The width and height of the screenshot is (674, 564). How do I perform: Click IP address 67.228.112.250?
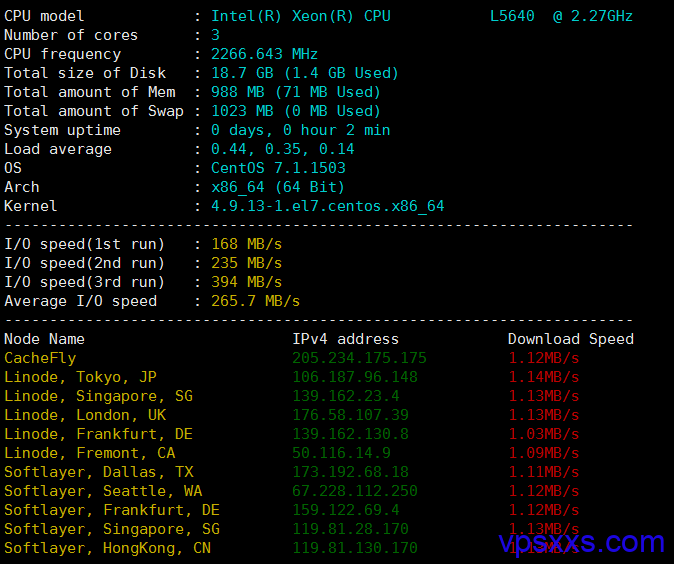pos(355,491)
